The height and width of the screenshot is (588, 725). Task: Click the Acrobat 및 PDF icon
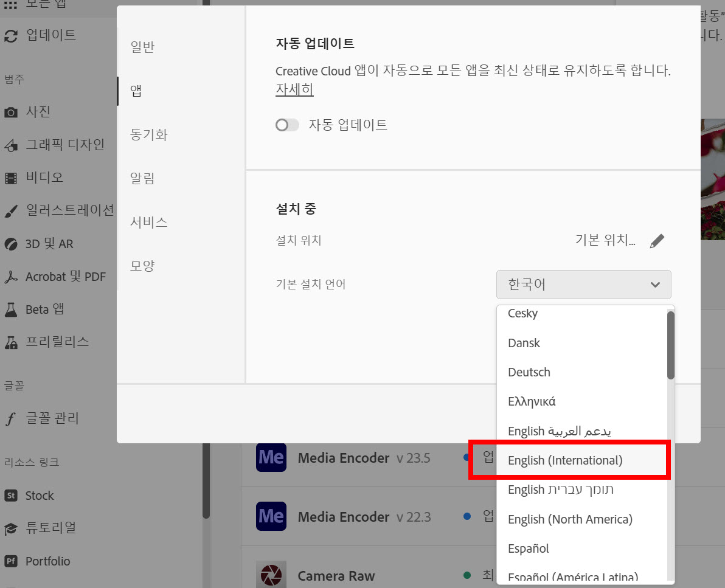tap(10, 277)
